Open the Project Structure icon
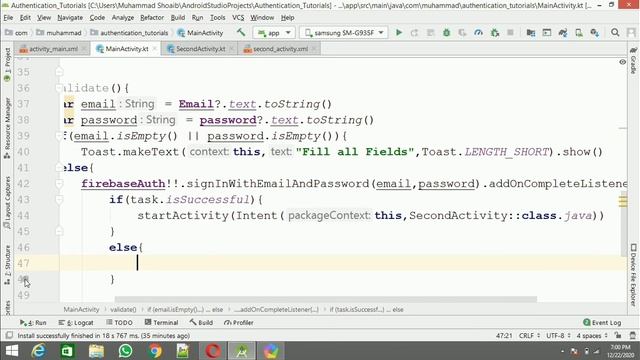 tap(531, 33)
